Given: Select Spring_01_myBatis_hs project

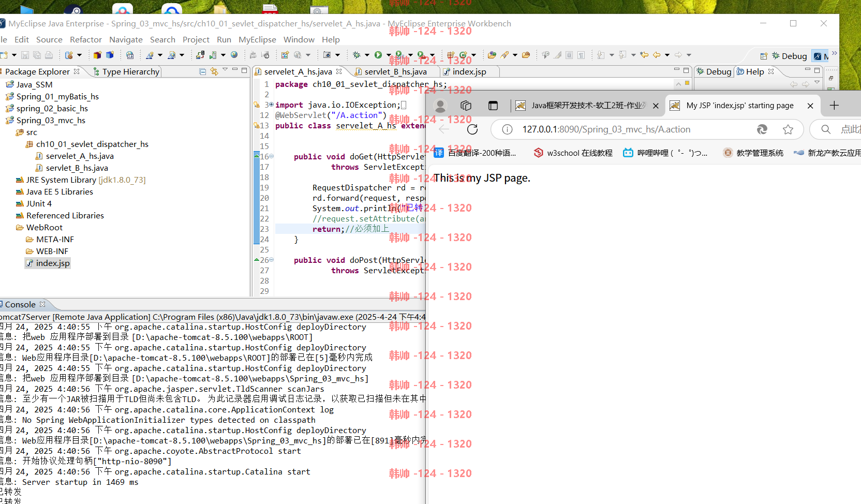Looking at the screenshot, I should [52, 96].
